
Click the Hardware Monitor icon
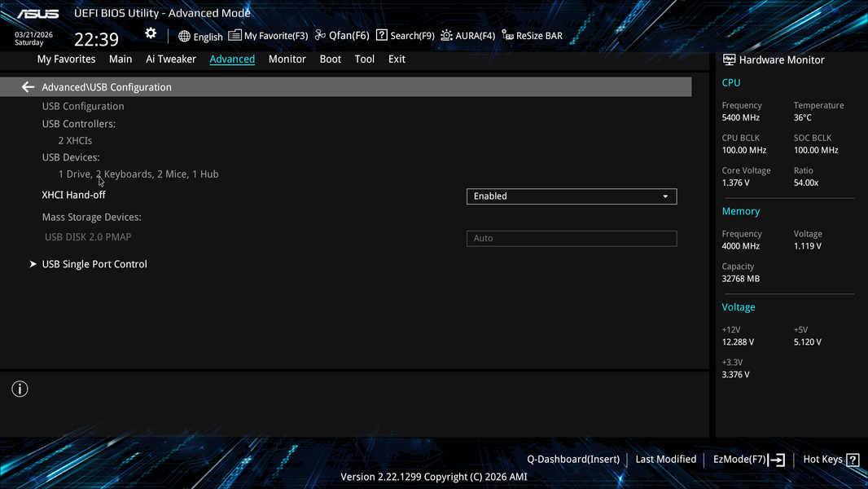pyautogui.click(x=729, y=59)
